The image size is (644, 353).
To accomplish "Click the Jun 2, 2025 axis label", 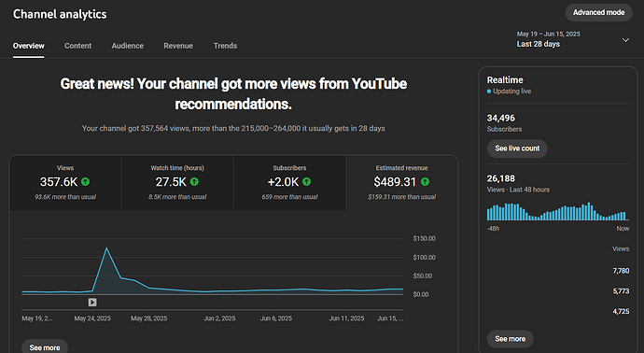I will (219, 318).
